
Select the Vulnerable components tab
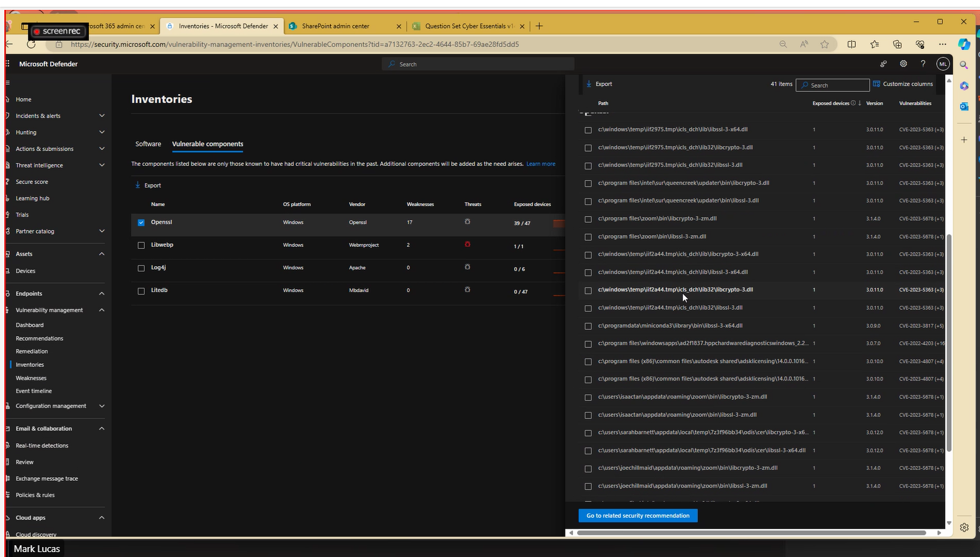coord(207,144)
